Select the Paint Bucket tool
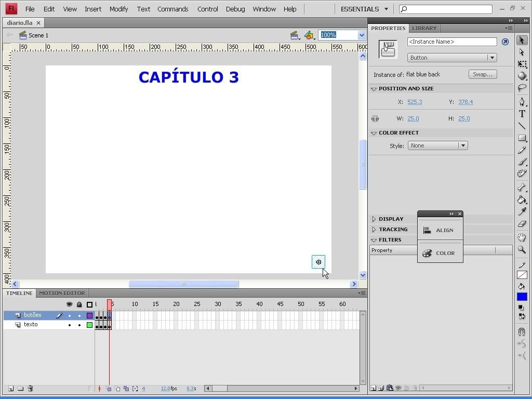Screen dimensions: 532x399 point(522,200)
